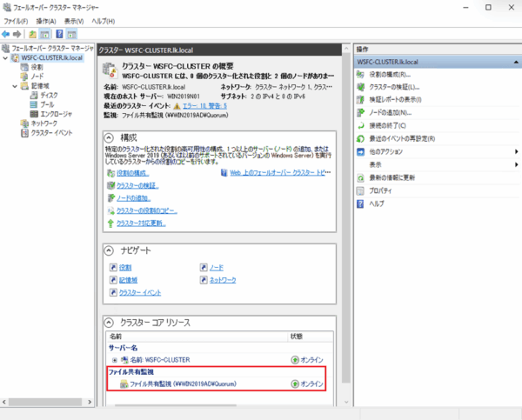
Task: Expand the 名前: WSFC-CLUSTER resource
Action: [x=115, y=360]
